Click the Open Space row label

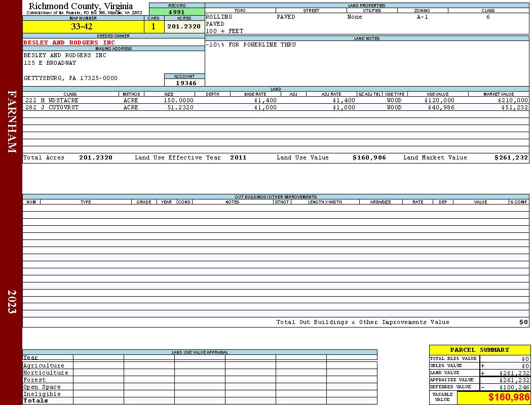click(x=42, y=387)
